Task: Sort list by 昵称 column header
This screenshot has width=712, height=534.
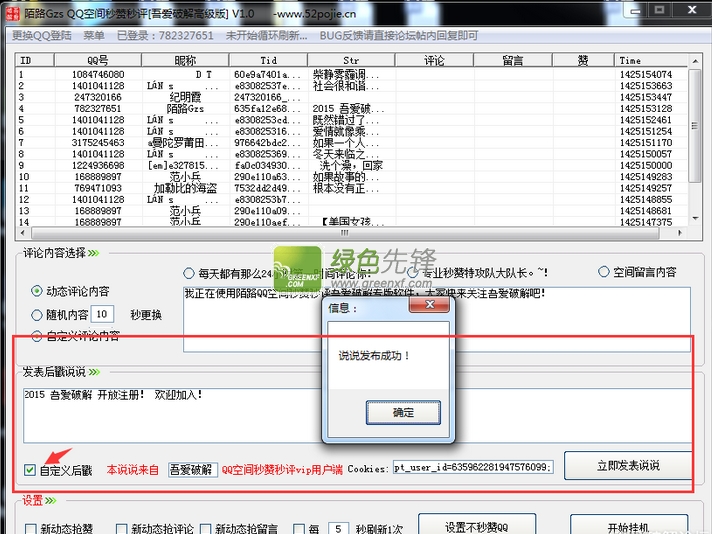Action: (x=185, y=60)
